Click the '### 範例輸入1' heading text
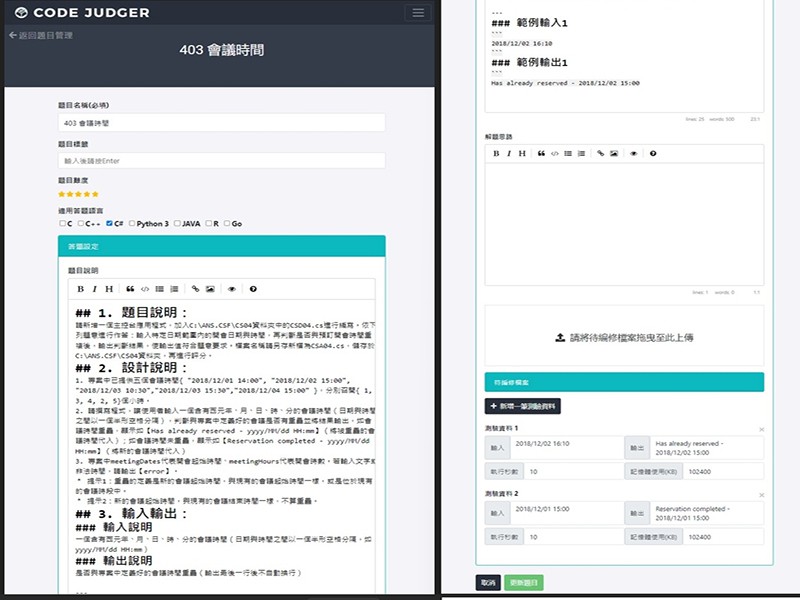 point(530,23)
